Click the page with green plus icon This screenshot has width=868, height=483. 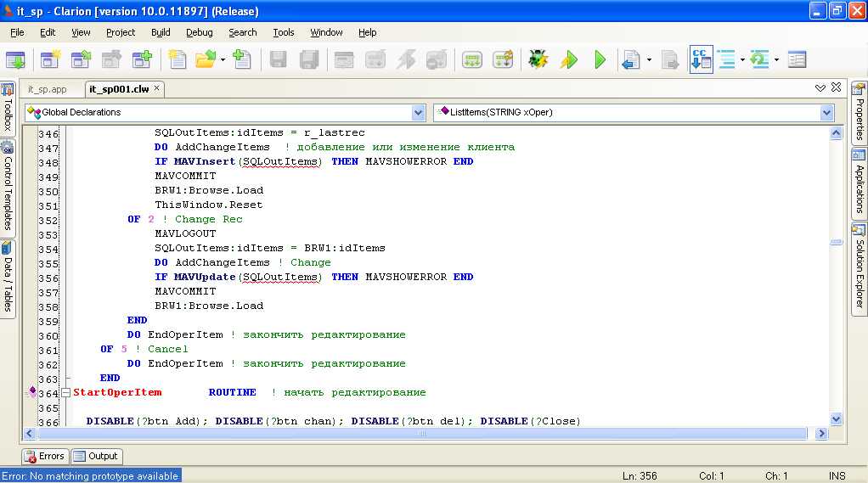click(x=242, y=59)
